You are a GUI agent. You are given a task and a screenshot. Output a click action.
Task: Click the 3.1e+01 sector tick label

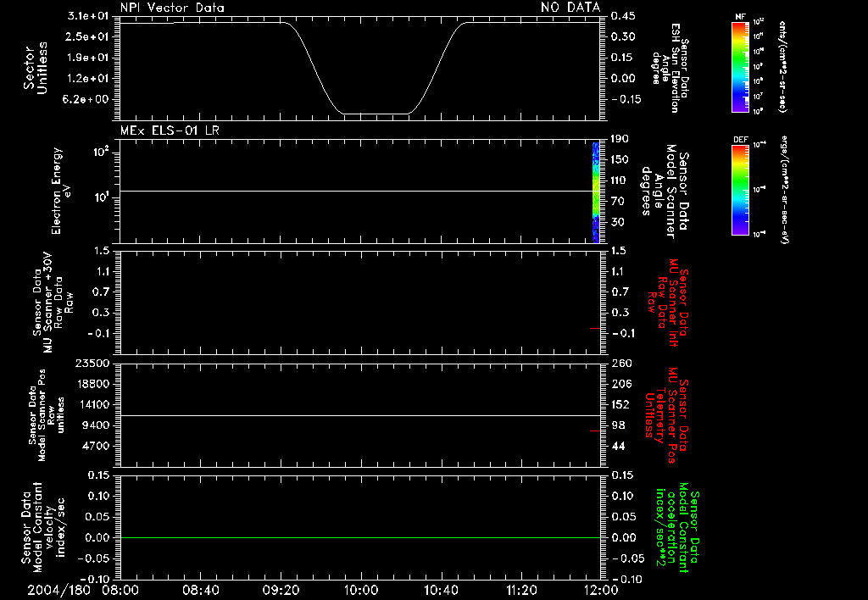tap(88, 15)
